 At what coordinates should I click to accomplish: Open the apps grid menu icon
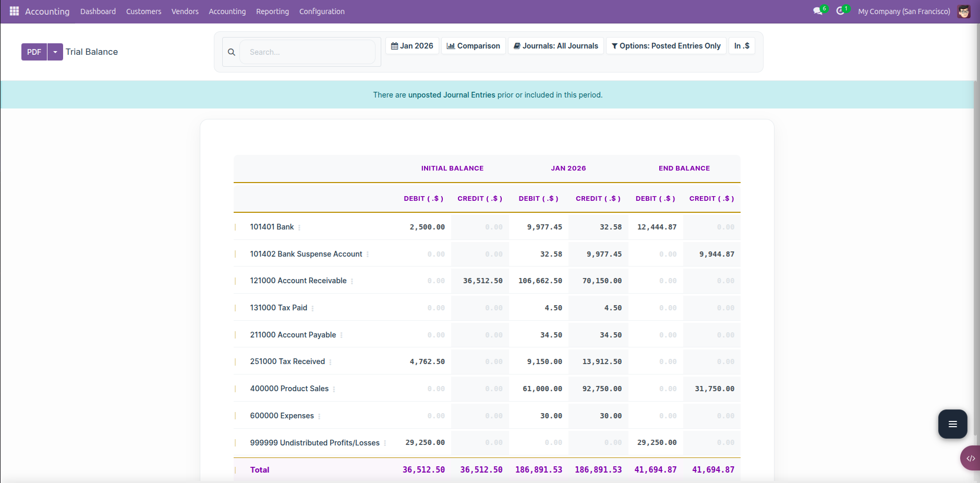pyautogui.click(x=14, y=11)
